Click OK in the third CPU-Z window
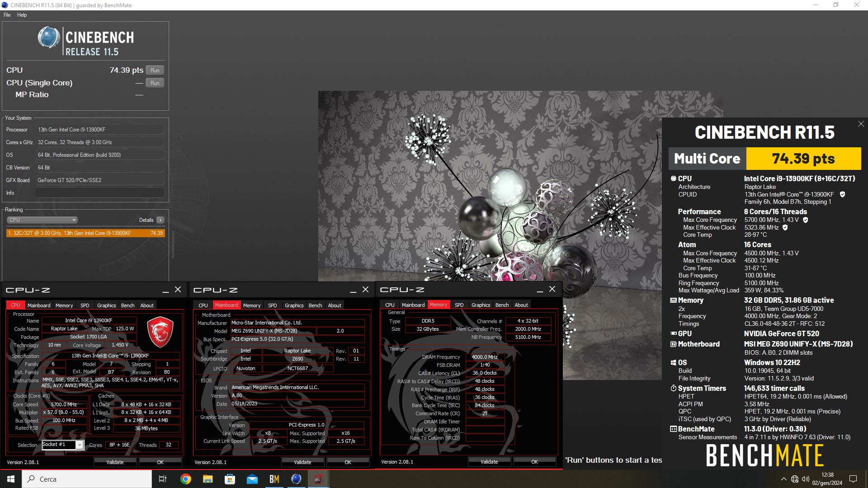 coord(535,462)
